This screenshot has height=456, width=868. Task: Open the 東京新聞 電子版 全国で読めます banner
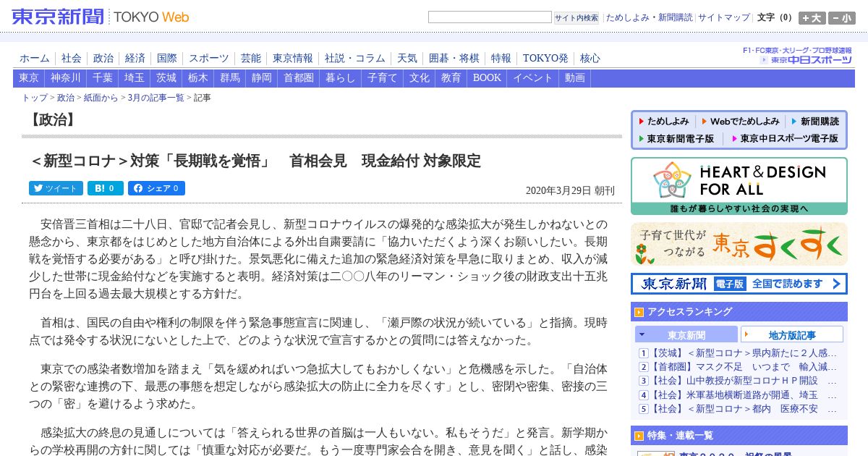[x=739, y=283]
